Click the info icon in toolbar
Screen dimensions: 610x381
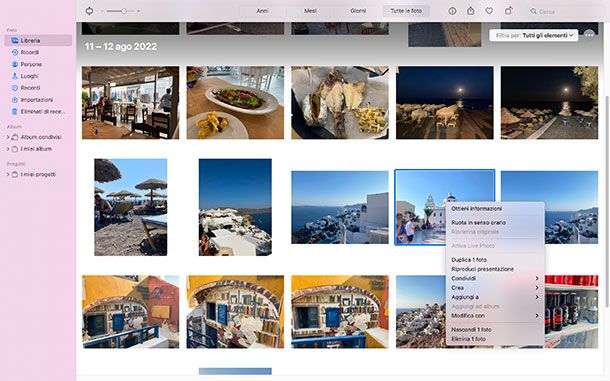[x=452, y=11]
